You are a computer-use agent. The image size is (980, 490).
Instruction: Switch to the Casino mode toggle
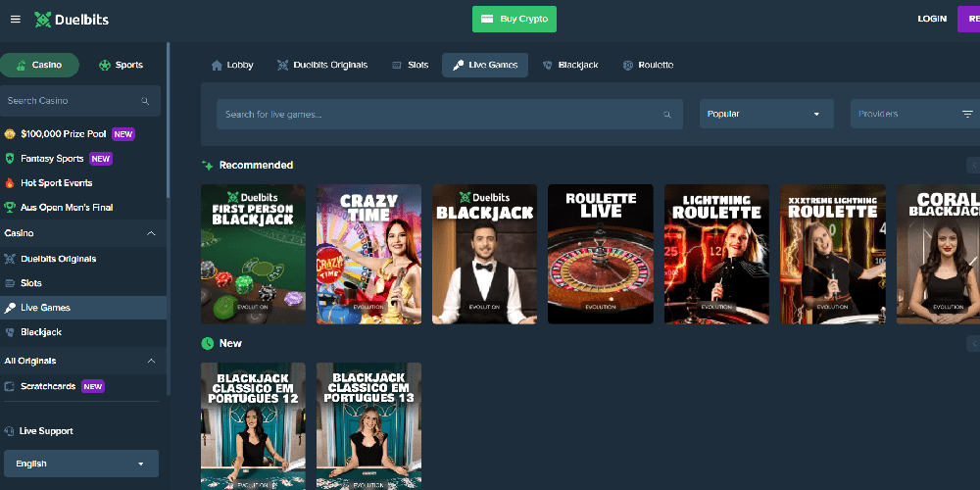[39, 66]
